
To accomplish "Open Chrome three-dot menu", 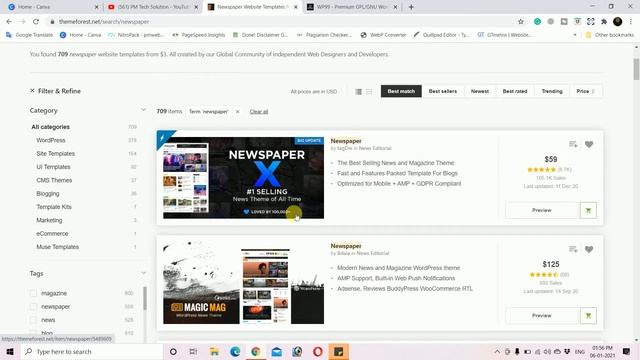I will tap(631, 22).
